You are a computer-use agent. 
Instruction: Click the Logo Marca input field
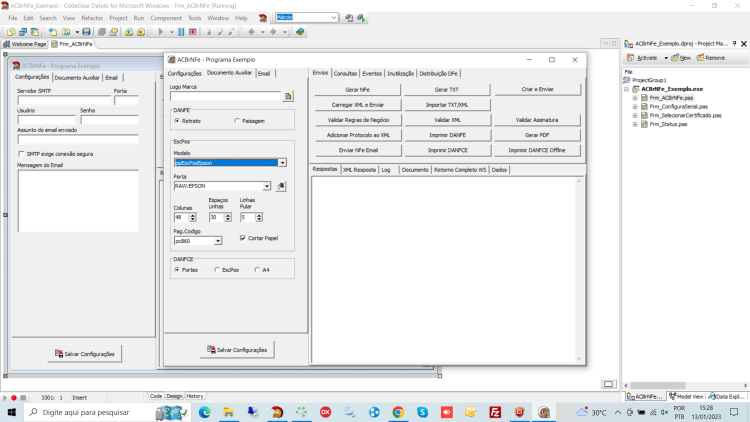tap(225, 96)
